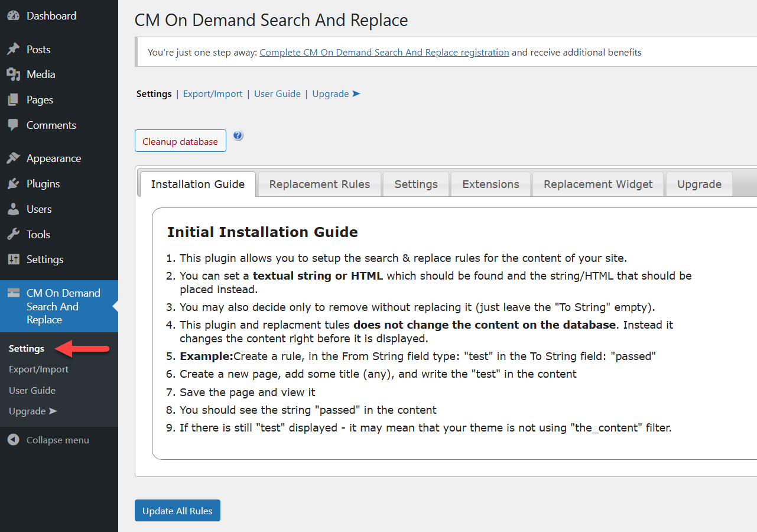The image size is (757, 532).
Task: Click the Dashboard gauge icon
Action: click(x=13, y=16)
